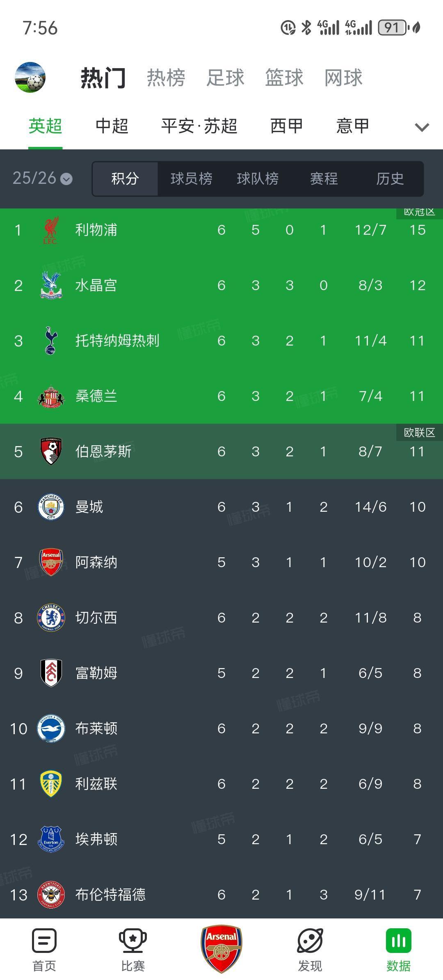The image size is (443, 980).
Task: Open the 布伦特福德 team row
Action: coord(221,895)
